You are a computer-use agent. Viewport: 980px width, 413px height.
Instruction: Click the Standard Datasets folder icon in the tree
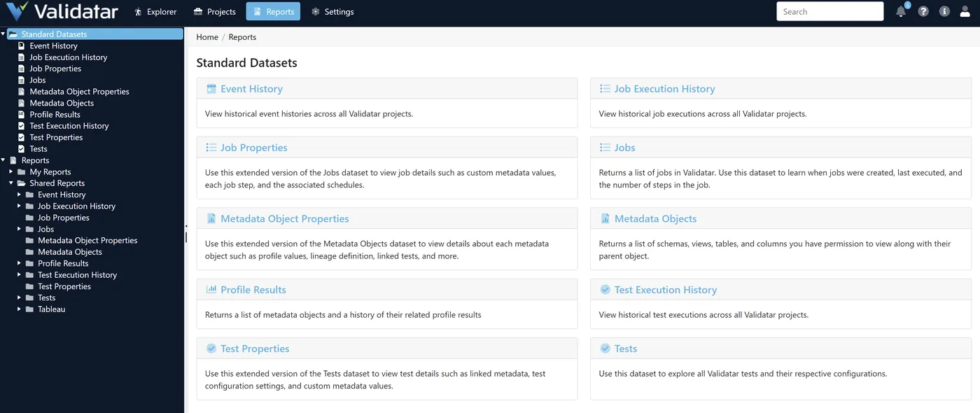(13, 34)
